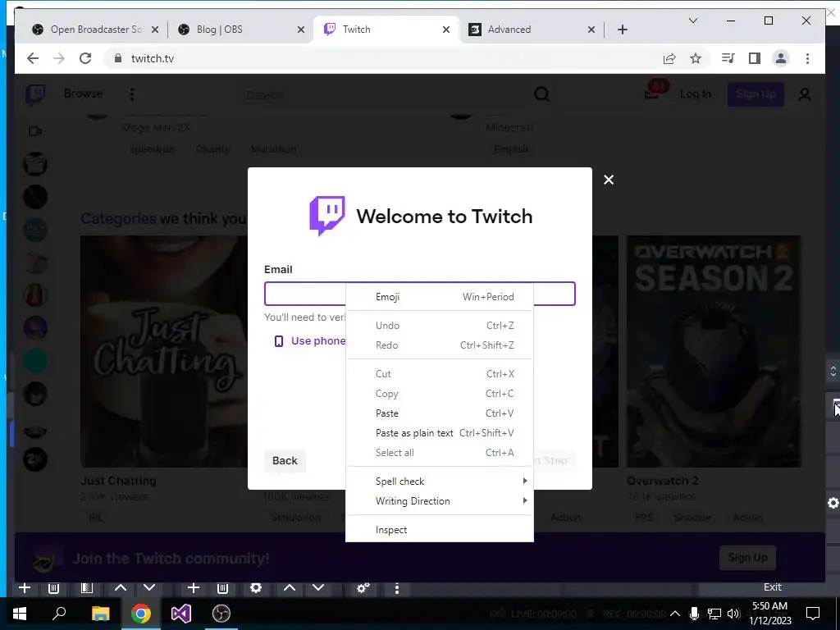Close the Welcome to Twitch dialog

[609, 180]
